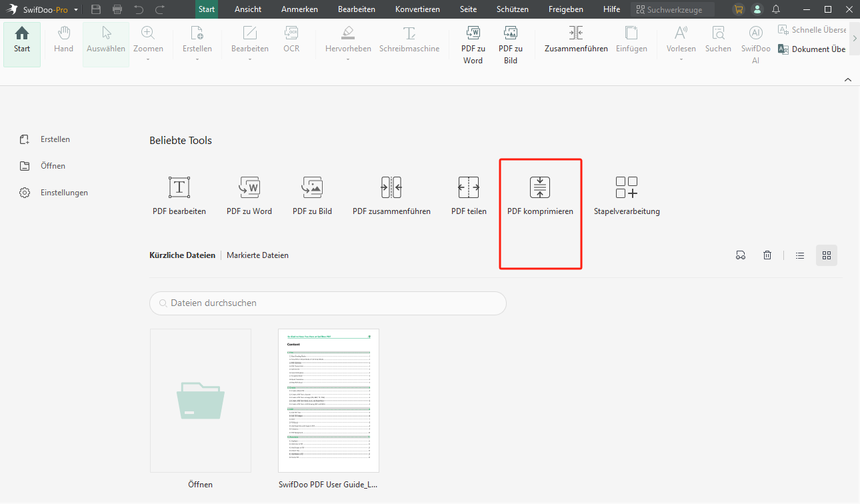This screenshot has height=504, width=860.
Task: Open the Schützen tab
Action: point(513,9)
